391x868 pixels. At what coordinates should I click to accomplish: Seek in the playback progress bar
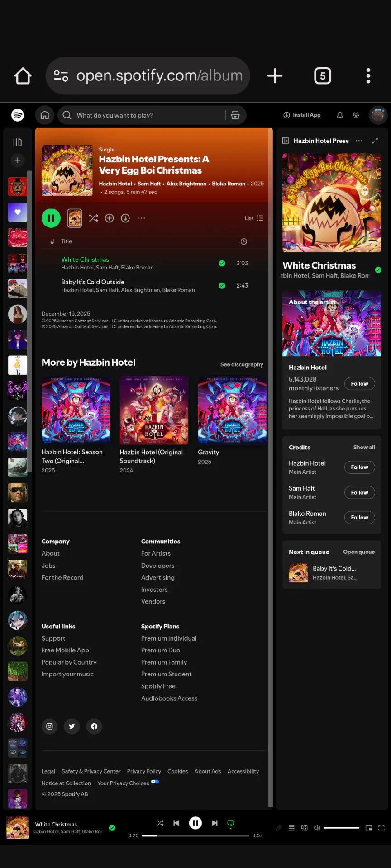point(195,835)
